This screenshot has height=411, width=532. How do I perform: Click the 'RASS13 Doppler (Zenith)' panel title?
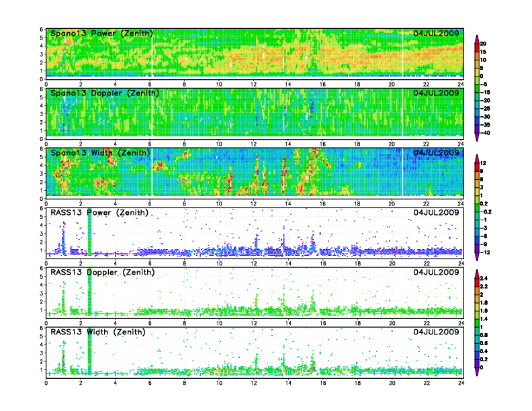coord(103,272)
